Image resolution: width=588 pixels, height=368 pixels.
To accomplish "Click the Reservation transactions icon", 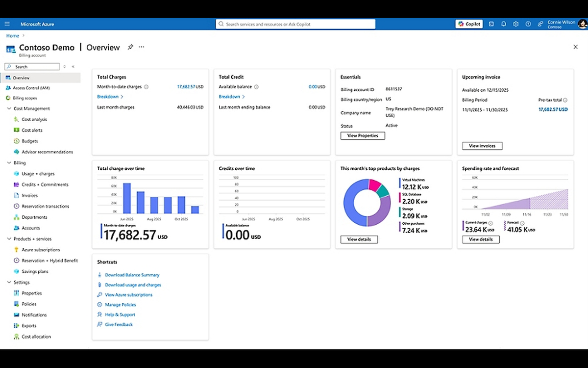I will click(17, 206).
